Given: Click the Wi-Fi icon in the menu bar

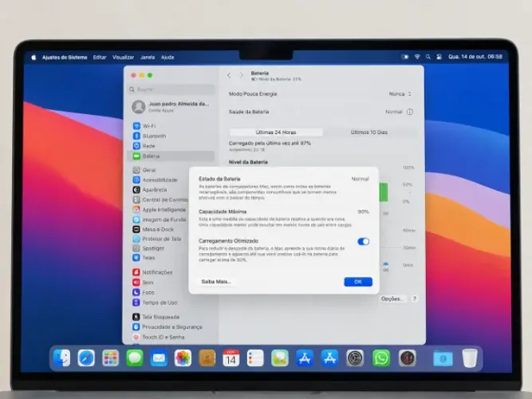Looking at the screenshot, I should 417,57.
